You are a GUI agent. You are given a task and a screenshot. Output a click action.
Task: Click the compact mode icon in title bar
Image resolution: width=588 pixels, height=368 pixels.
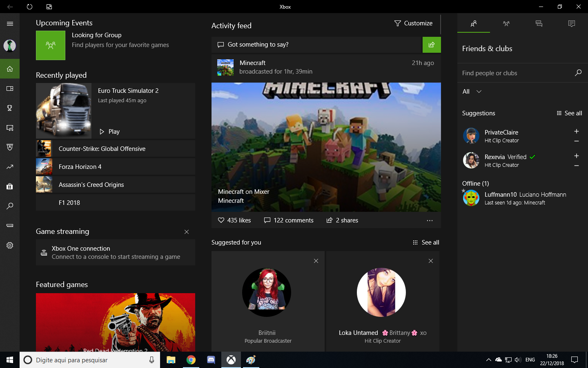point(49,7)
